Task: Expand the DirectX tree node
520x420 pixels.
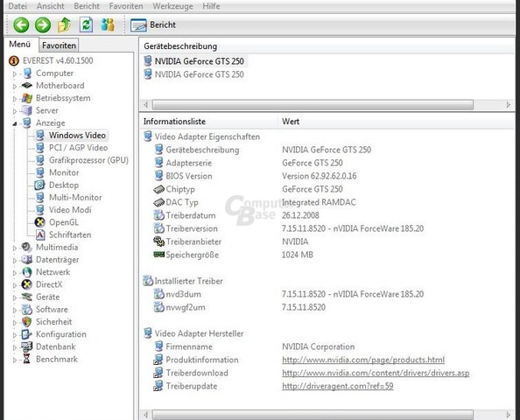Action: pos(14,285)
